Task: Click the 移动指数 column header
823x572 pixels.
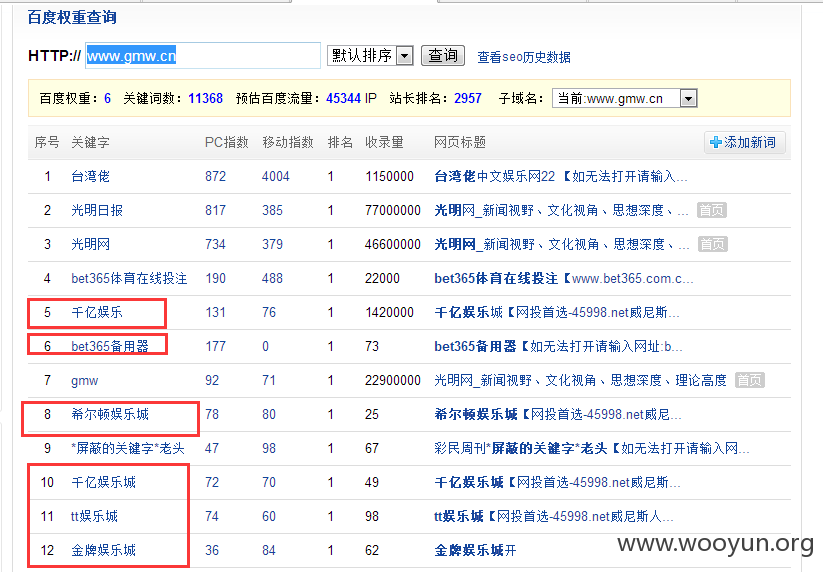Action: (x=288, y=142)
